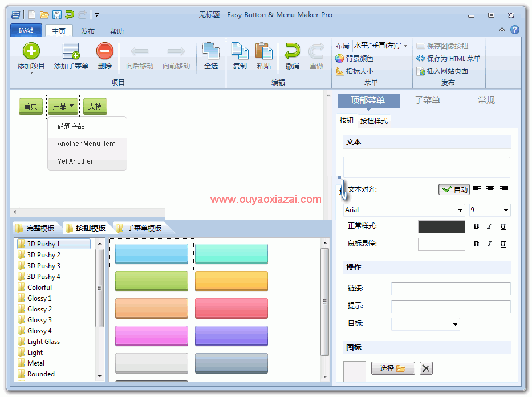The width and height of the screenshot is (532, 397).
Task: Open the Arial font dropdown
Action: tap(460, 210)
